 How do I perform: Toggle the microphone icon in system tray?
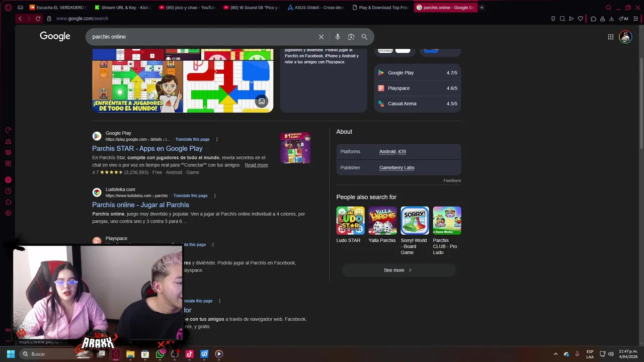tap(577, 354)
